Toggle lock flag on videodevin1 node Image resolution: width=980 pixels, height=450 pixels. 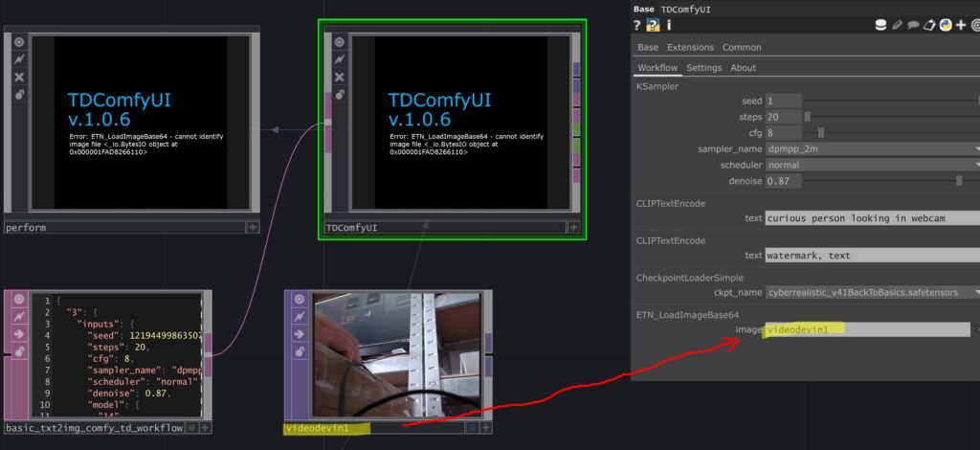tap(300, 352)
